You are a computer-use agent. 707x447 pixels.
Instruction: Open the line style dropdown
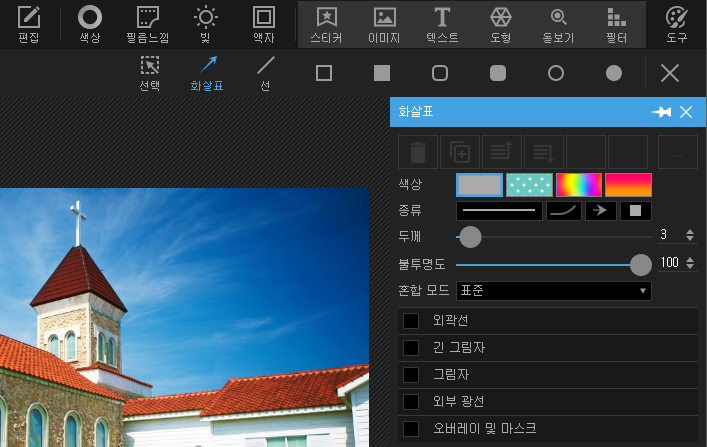(499, 211)
